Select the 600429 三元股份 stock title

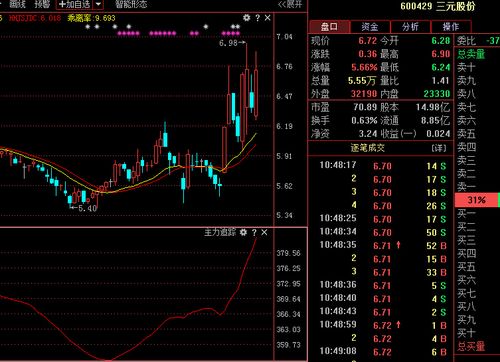tap(438, 6)
